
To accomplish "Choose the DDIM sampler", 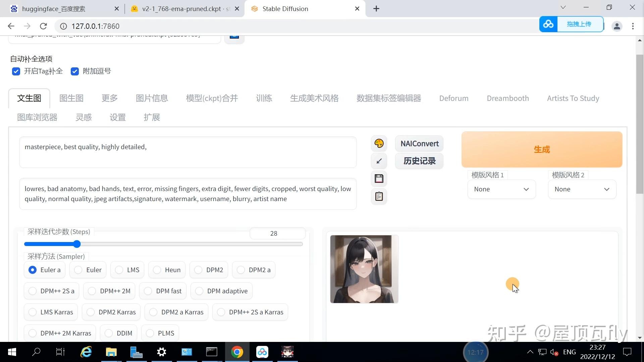I will (x=118, y=333).
